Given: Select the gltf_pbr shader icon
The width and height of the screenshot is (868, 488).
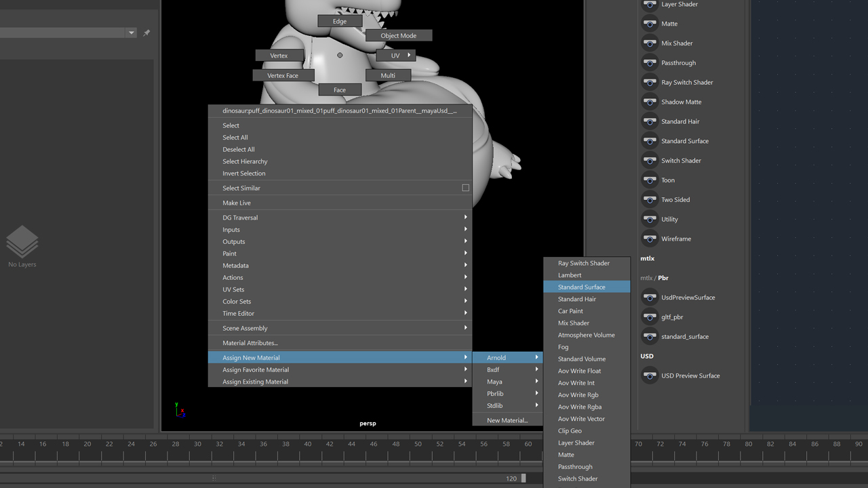Looking at the screenshot, I should (650, 317).
